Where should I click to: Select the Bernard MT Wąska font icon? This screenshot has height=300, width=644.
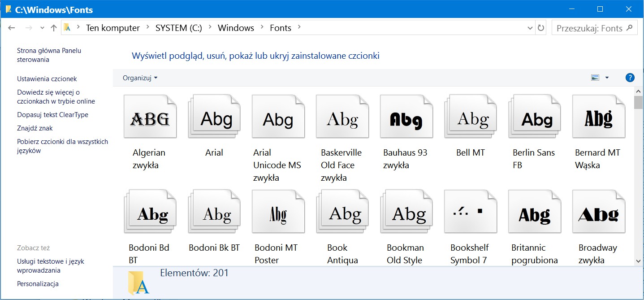click(x=598, y=116)
